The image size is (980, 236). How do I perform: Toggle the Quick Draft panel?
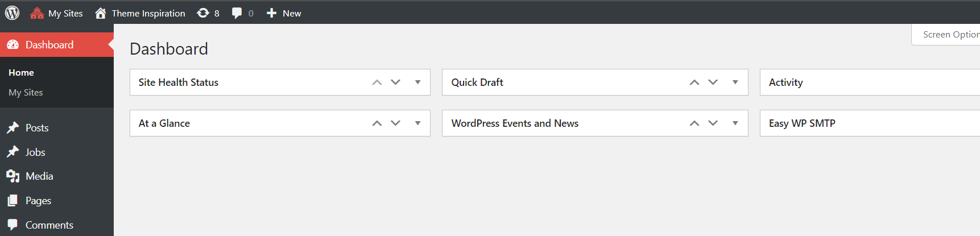click(x=735, y=82)
